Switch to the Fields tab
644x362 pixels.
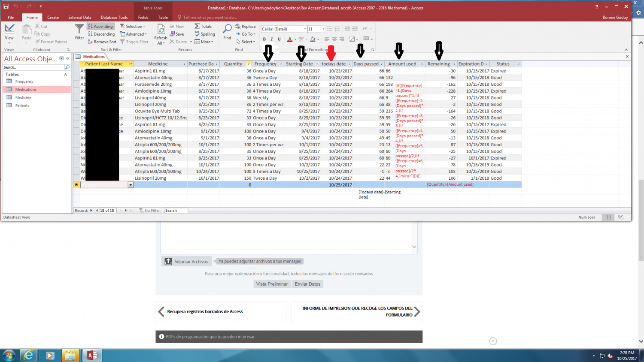coord(143,18)
